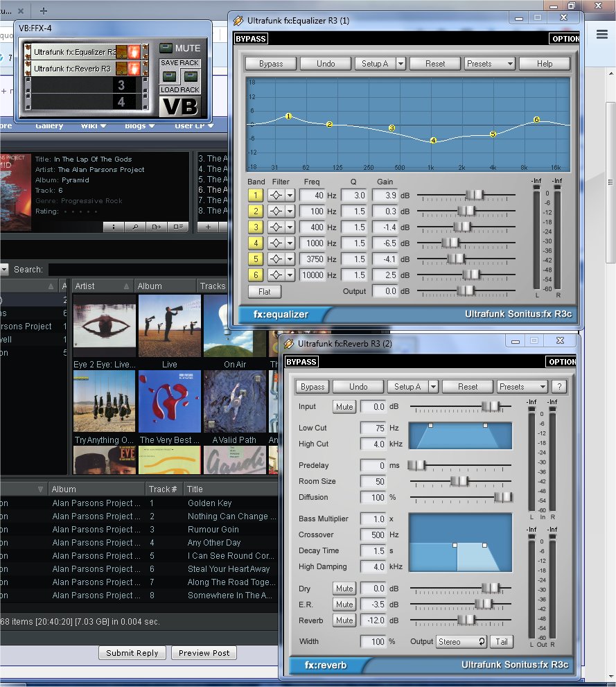Open Presets dropdown in Equalizer
This screenshot has height=687, width=616.
(489, 64)
